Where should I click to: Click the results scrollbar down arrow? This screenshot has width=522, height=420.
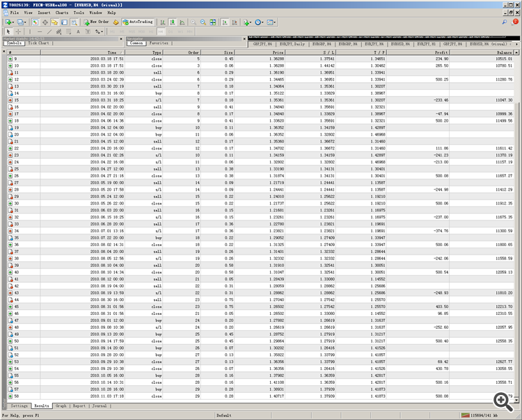point(516,400)
